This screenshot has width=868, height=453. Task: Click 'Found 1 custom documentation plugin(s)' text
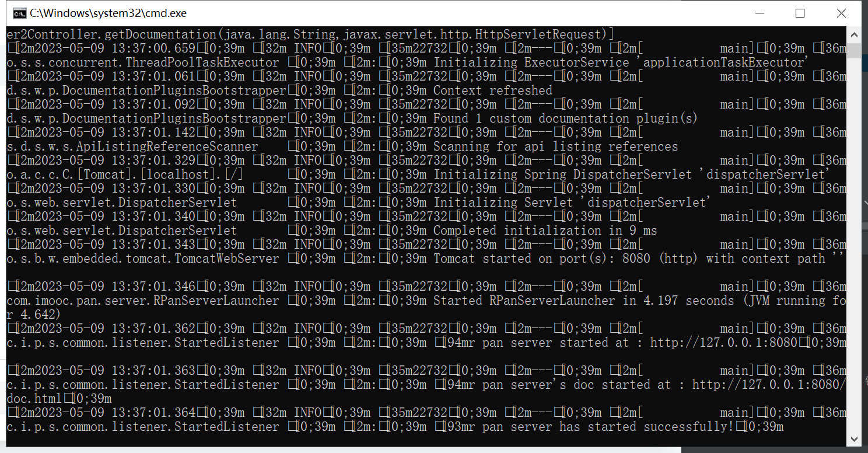click(565, 119)
